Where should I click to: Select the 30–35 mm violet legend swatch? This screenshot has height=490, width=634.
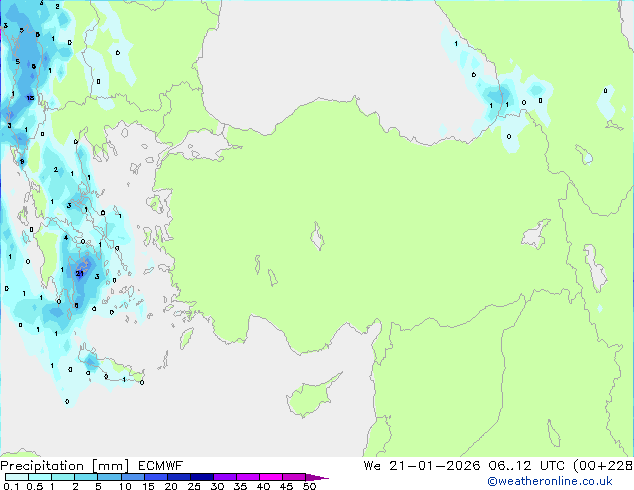225,477
